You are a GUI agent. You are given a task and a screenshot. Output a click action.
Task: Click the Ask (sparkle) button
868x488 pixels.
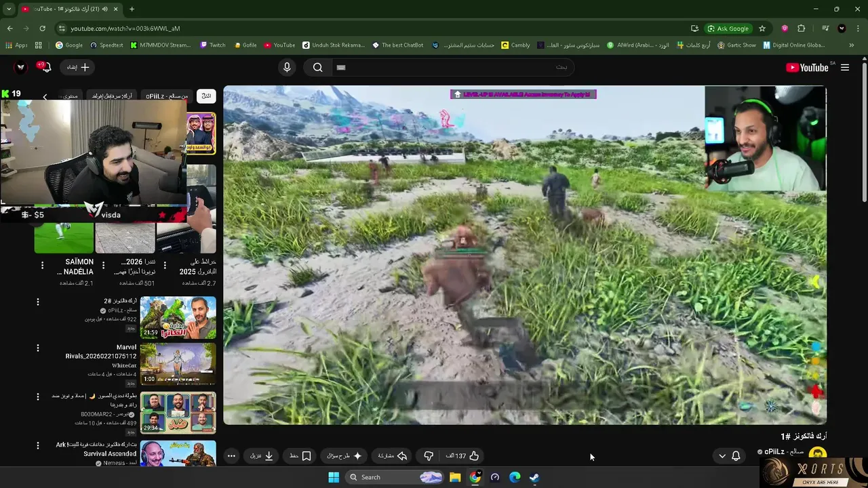point(345,456)
